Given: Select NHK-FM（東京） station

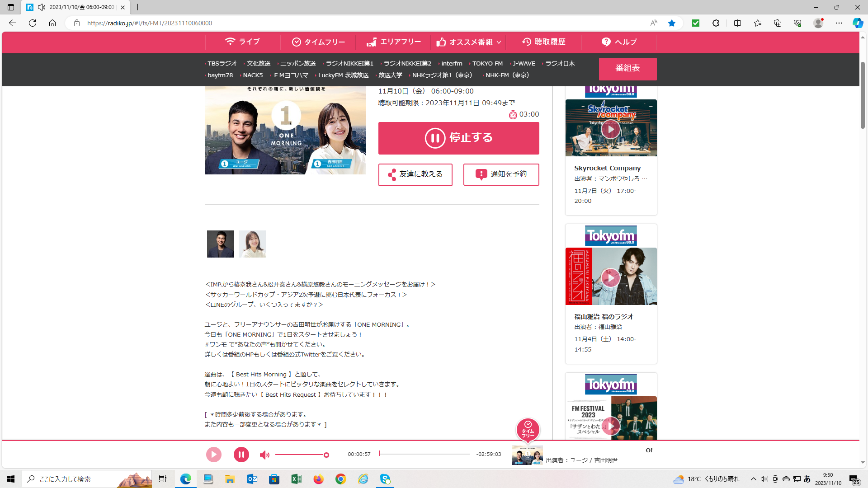Looking at the screenshot, I should pyautogui.click(x=507, y=75).
